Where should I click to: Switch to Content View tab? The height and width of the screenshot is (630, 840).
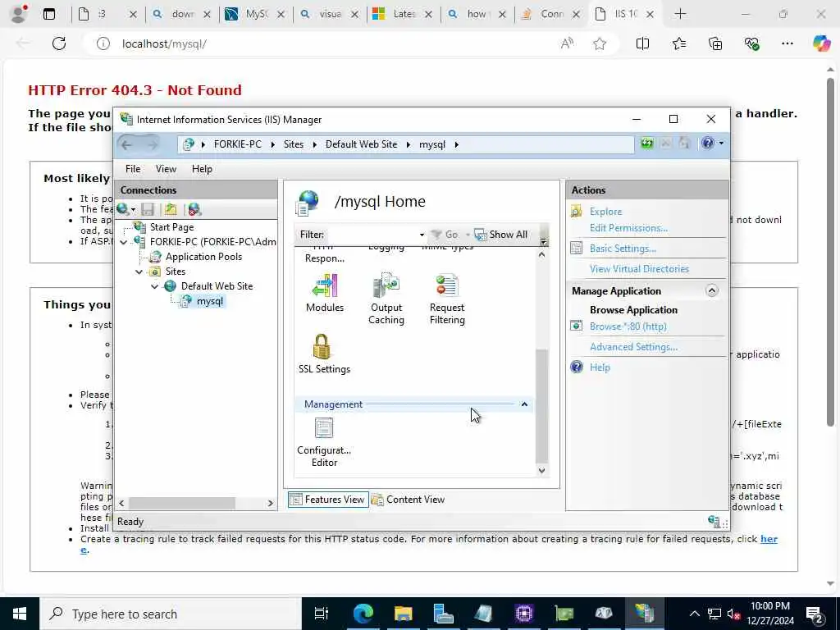coord(409,500)
